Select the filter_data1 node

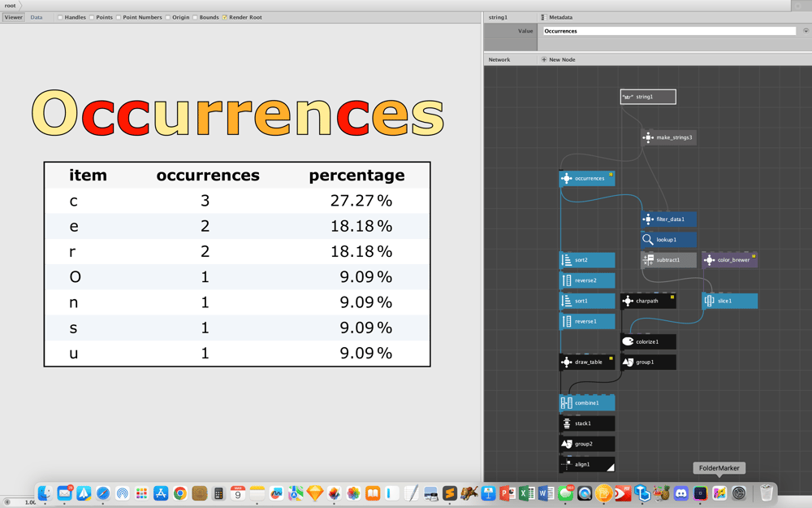(x=668, y=219)
